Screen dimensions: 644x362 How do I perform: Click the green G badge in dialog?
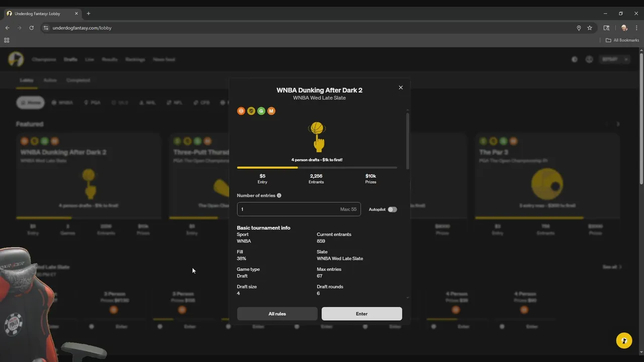261,111
